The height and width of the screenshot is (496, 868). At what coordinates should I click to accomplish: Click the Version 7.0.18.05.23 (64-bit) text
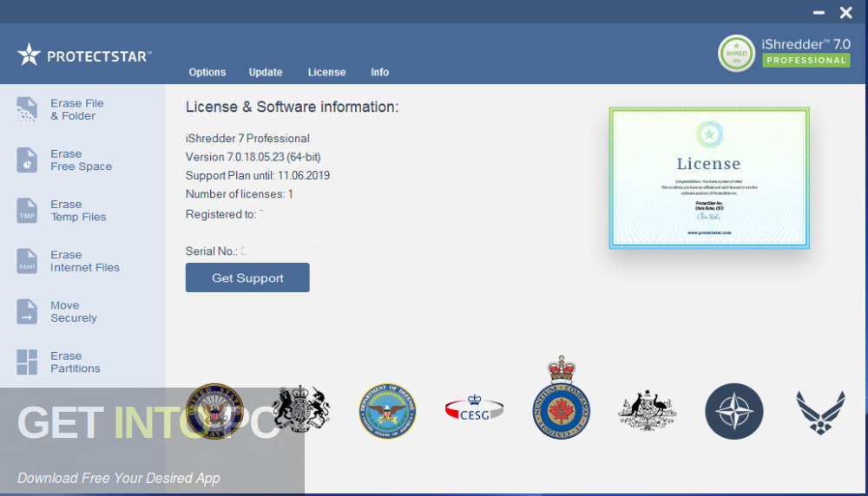pyautogui.click(x=253, y=157)
